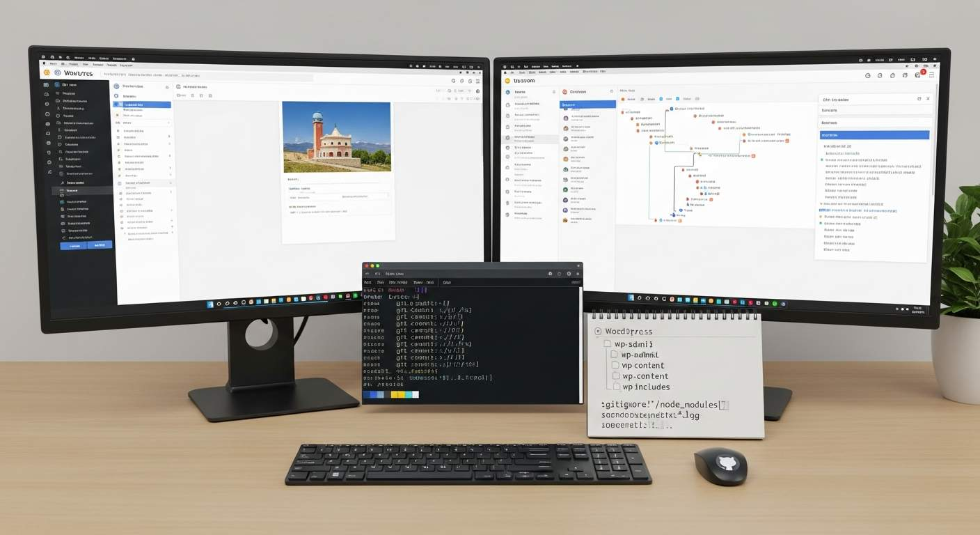
Task: Open the lighthouse photo thumbnail in the media preview
Action: [x=337, y=138]
